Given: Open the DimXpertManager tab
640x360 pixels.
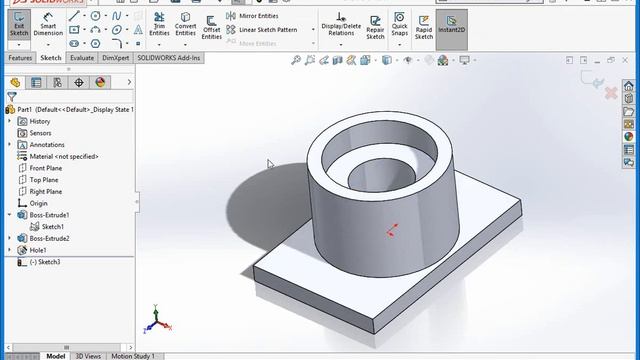Looking at the screenshot, I should pyautogui.click(x=79, y=82).
